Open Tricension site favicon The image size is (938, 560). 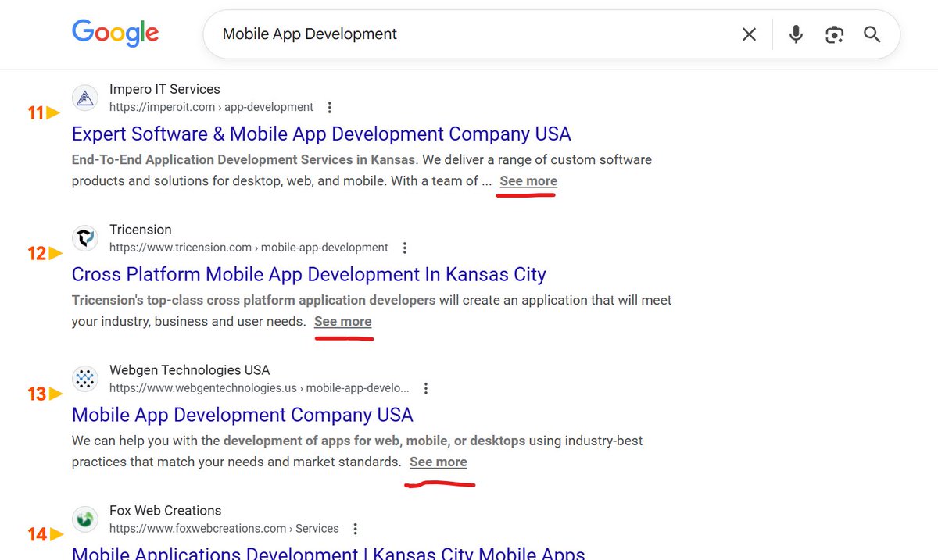(85, 238)
